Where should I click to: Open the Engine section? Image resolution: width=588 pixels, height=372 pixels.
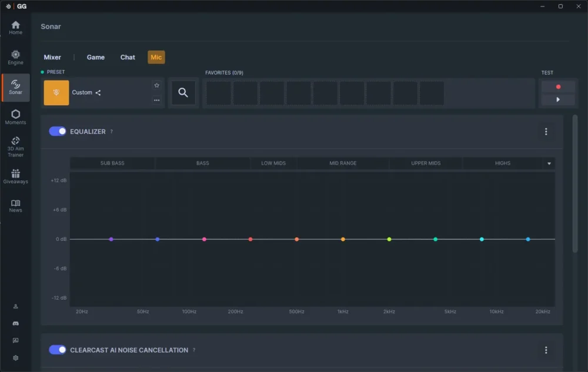pos(15,58)
